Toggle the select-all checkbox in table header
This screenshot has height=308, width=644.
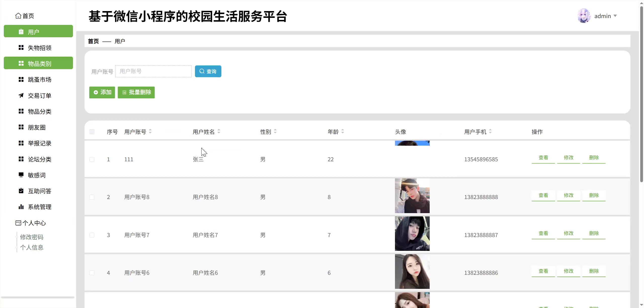[92, 132]
